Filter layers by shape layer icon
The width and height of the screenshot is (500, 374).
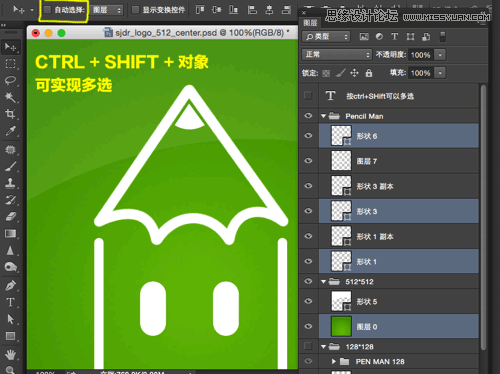[x=410, y=37]
